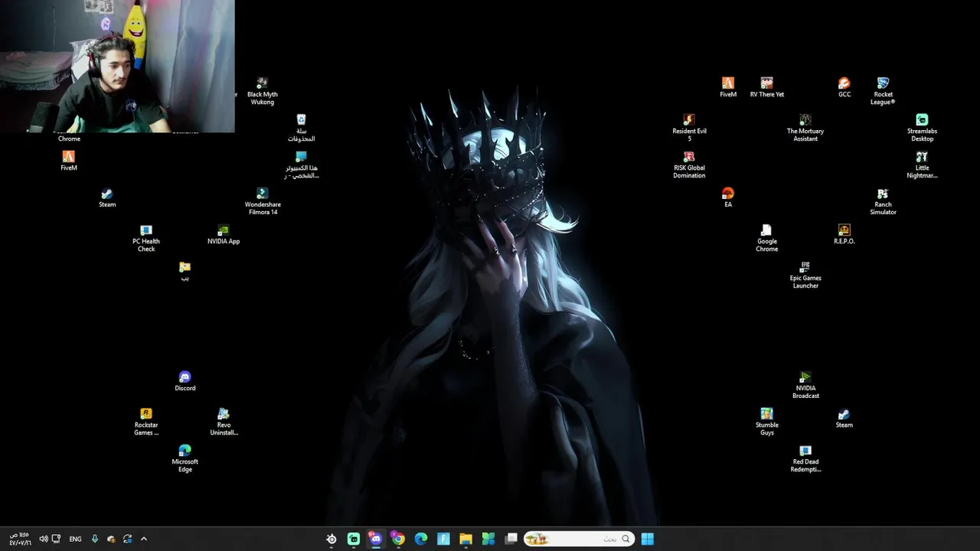
Task: Select the RISK Global Domination icon
Action: [x=689, y=165]
